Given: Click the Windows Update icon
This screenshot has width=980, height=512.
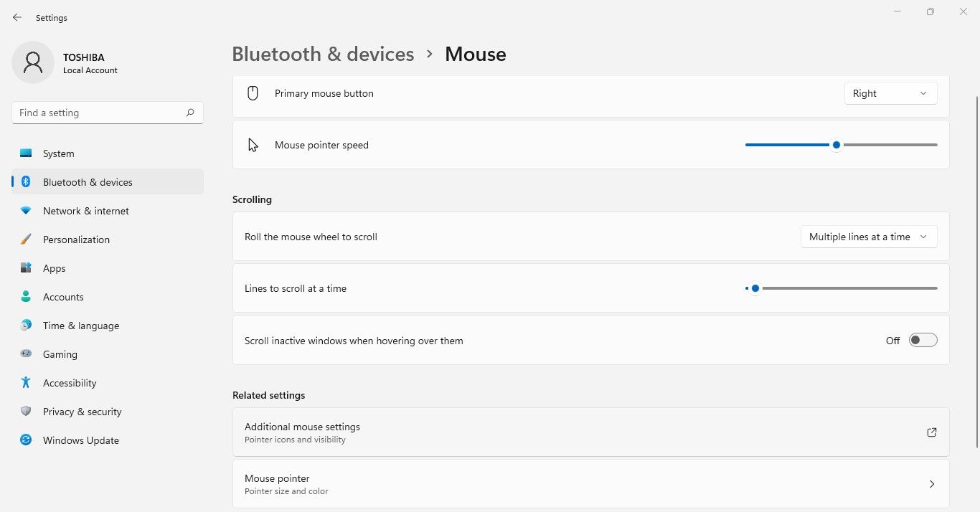Looking at the screenshot, I should click(x=26, y=440).
